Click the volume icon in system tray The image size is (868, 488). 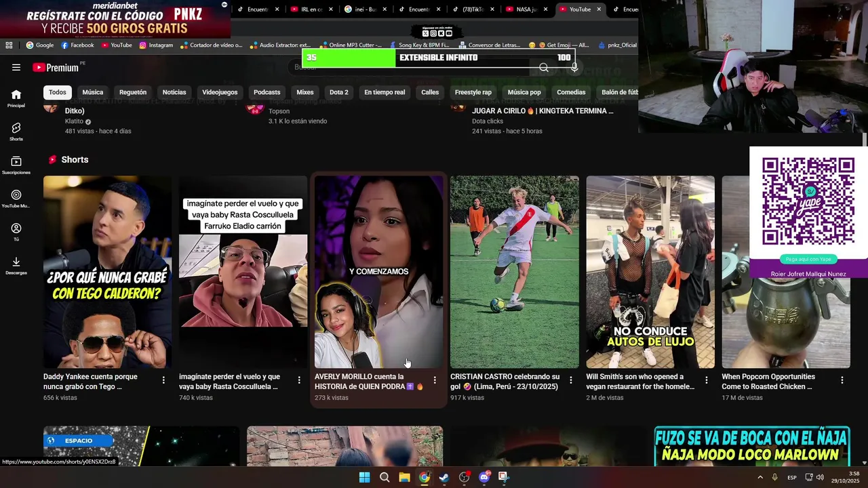(820, 477)
